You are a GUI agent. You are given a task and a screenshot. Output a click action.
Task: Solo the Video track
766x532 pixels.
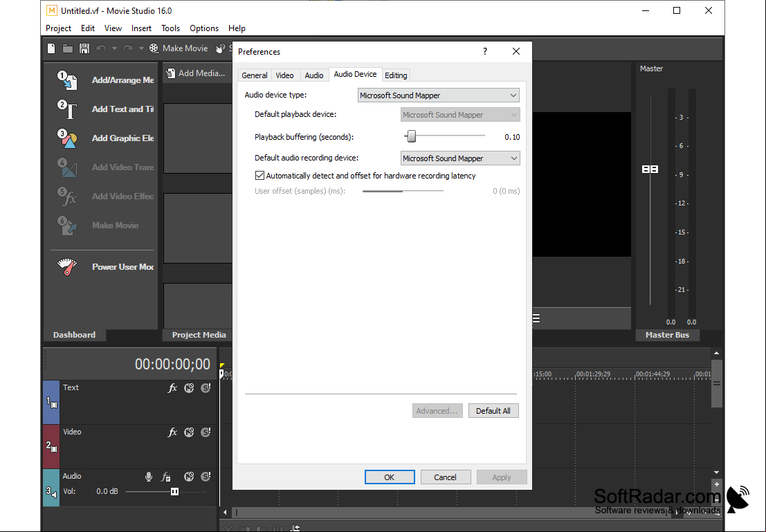[x=206, y=432]
